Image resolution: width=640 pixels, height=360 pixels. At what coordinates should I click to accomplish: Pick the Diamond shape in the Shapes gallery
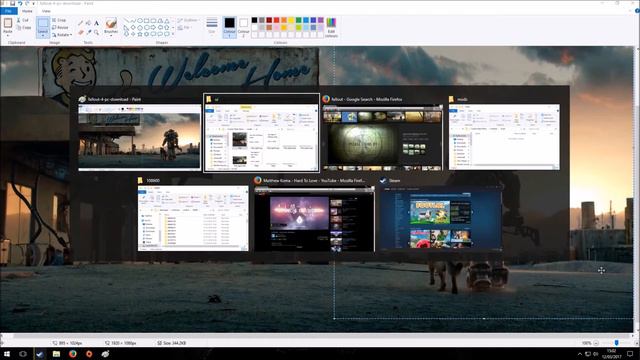[133, 27]
